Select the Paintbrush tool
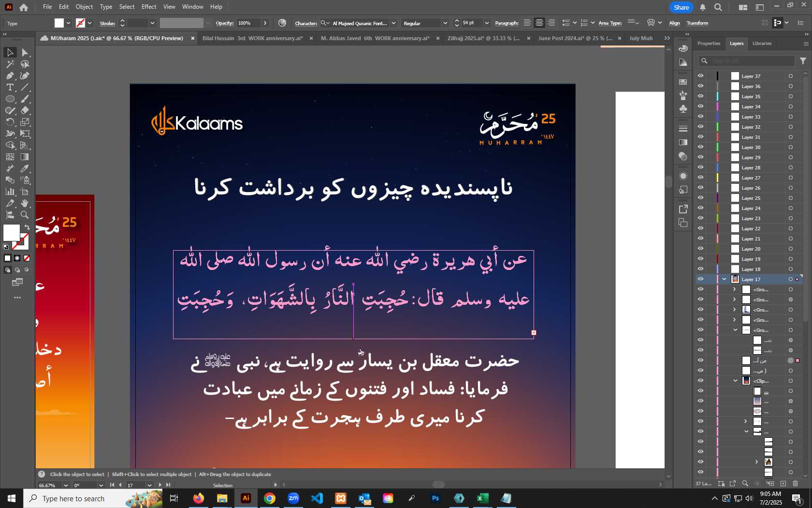The height and width of the screenshot is (508, 812). (x=25, y=99)
